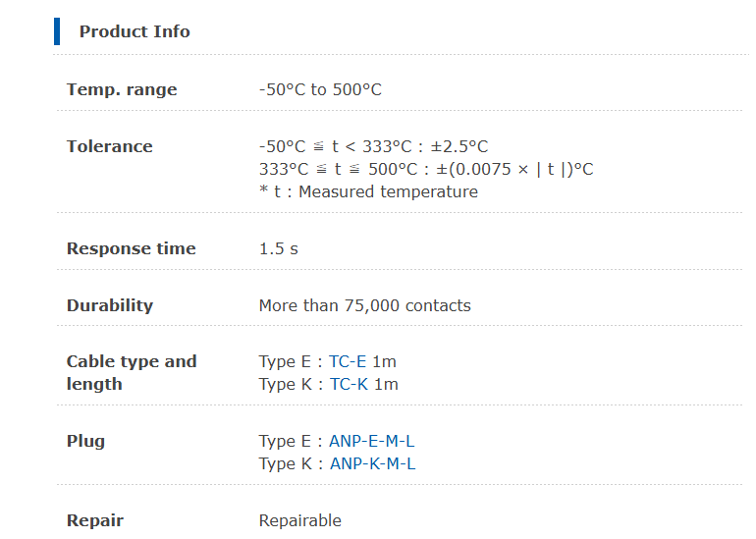Select the Durability label
The height and width of the screenshot is (539, 756).
(x=110, y=305)
